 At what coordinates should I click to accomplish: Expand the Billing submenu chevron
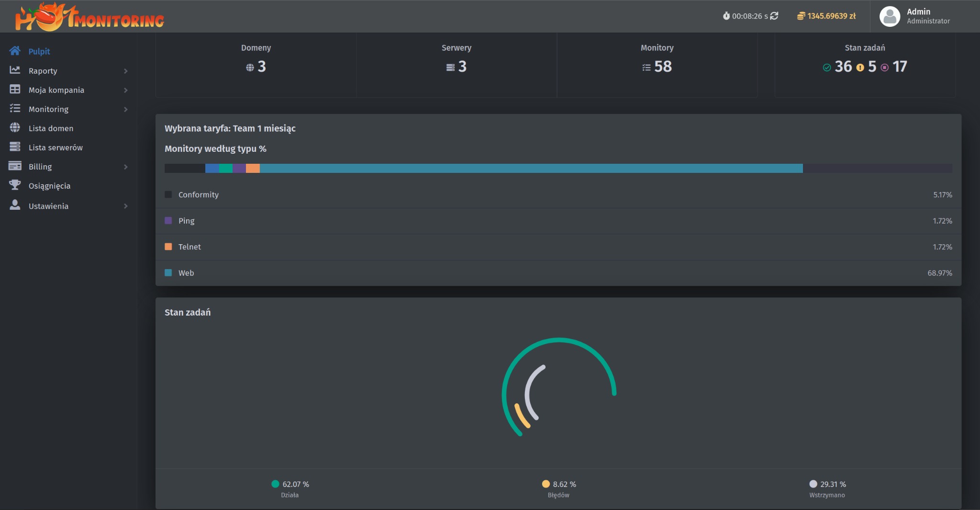(x=125, y=167)
